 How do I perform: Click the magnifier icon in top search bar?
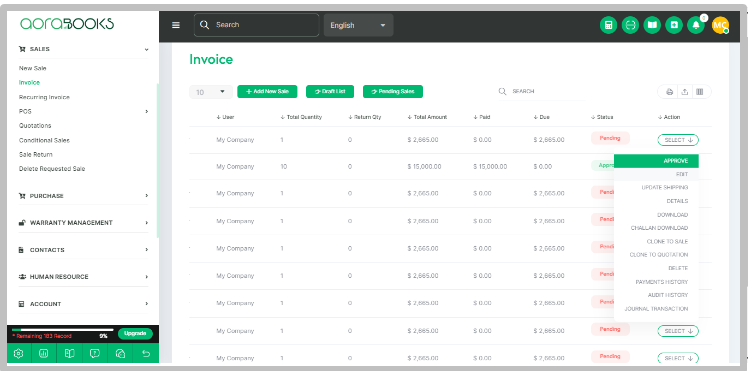[x=205, y=25]
